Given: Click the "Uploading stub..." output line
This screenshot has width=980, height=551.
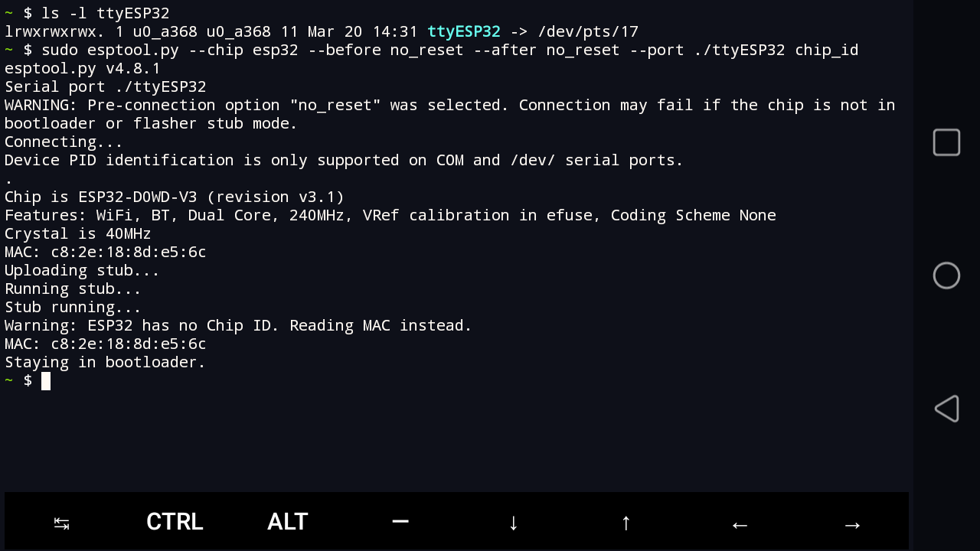Looking at the screenshot, I should [82, 270].
